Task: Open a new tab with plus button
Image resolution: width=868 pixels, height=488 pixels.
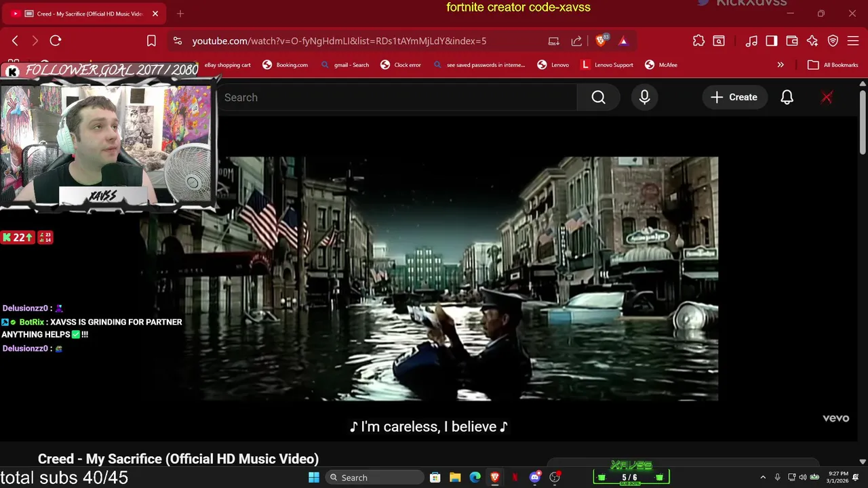Action: (x=180, y=14)
